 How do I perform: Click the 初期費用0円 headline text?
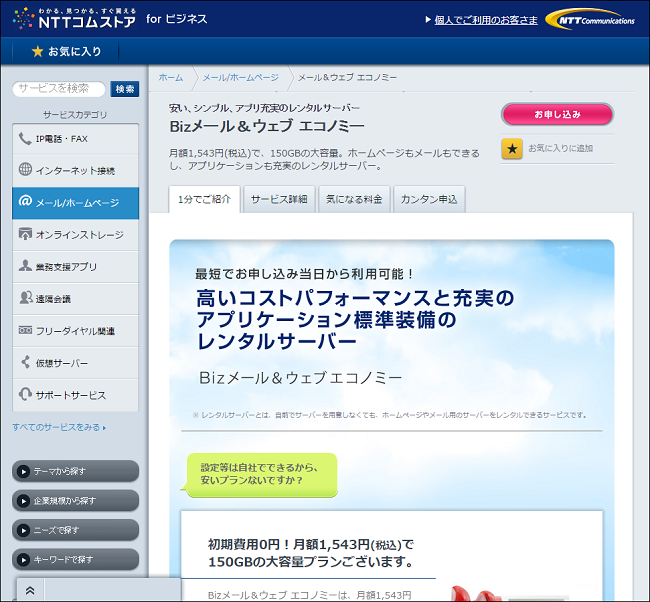[x=311, y=553]
